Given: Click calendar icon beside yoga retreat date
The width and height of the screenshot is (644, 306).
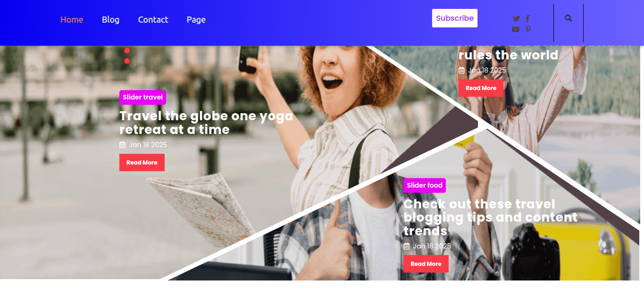Looking at the screenshot, I should pyautogui.click(x=123, y=145).
